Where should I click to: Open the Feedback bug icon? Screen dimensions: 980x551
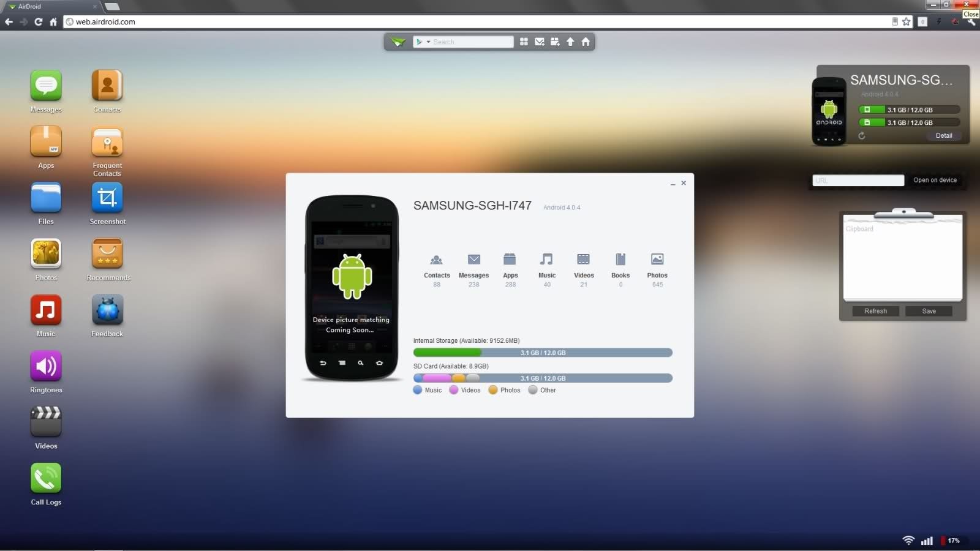click(107, 310)
